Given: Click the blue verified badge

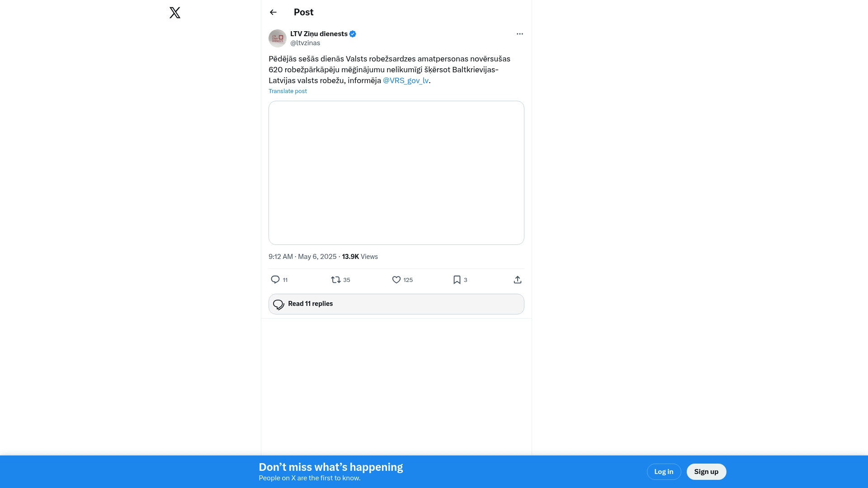Looking at the screenshot, I should [x=353, y=34].
